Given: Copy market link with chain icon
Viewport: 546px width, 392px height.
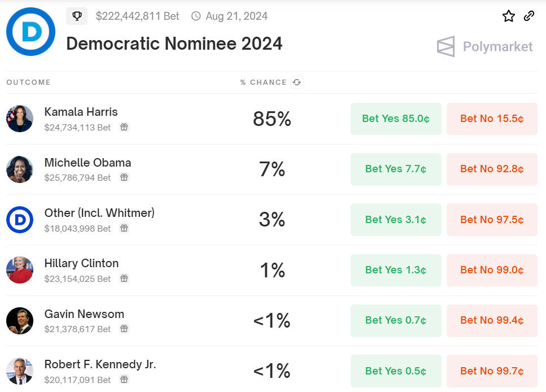Looking at the screenshot, I should pos(529,16).
